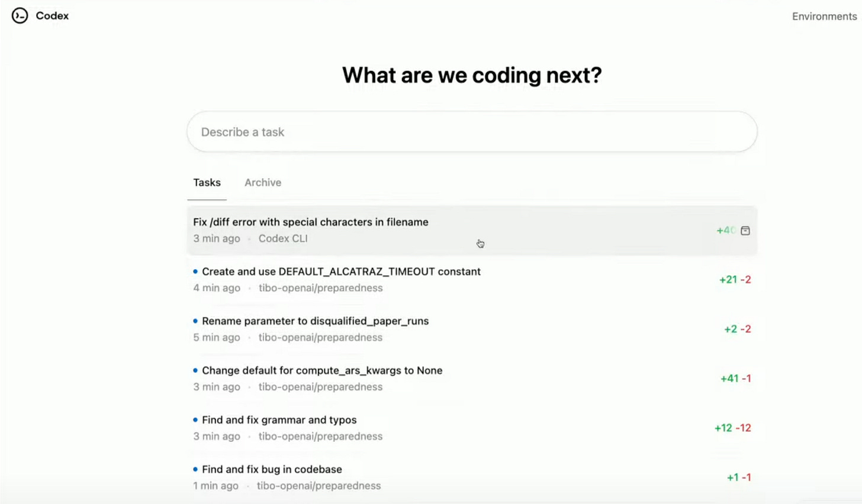Viewport: 862px width, 504px height.
Task: Click the +41 -1 diff count
Action: [x=735, y=379]
